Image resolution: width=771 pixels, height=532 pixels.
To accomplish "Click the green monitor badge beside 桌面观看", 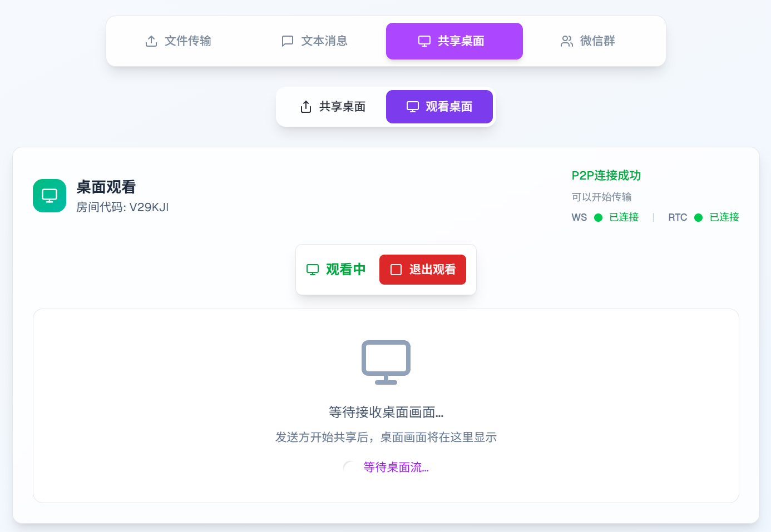I will (x=50, y=196).
